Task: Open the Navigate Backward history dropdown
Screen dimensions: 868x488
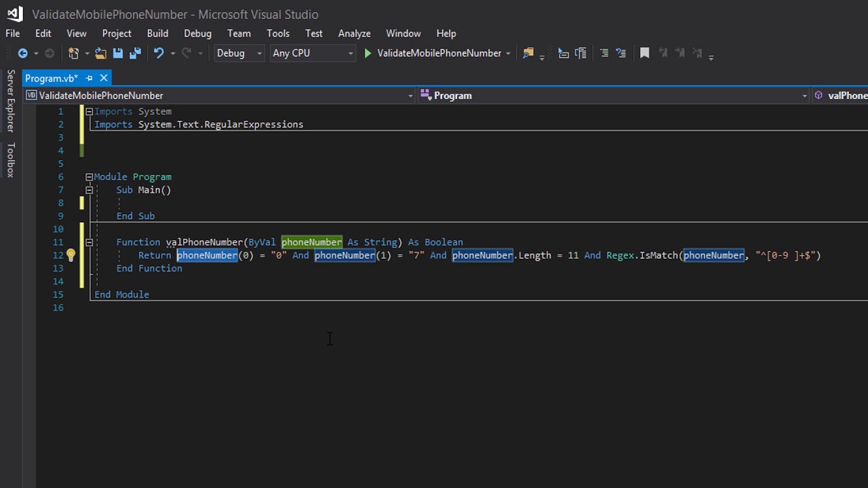Action: [37, 54]
